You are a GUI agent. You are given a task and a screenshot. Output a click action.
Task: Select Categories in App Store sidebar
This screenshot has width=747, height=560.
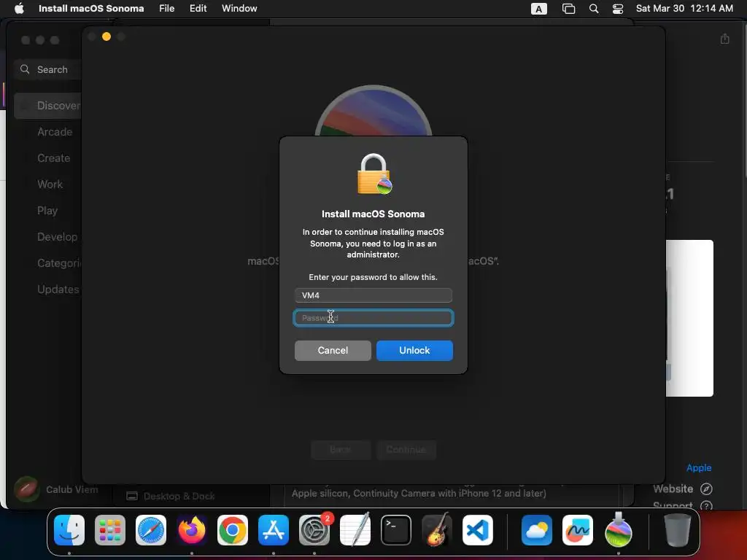tap(59, 262)
